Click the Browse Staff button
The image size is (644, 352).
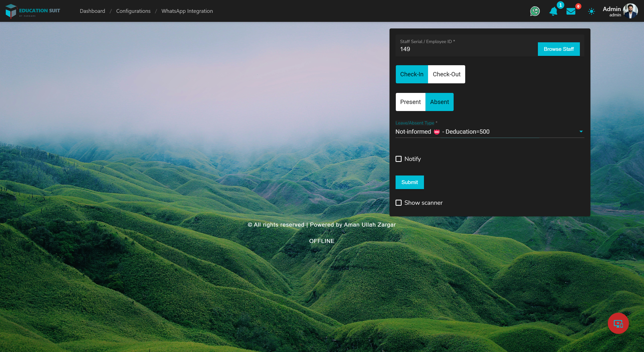[559, 49]
